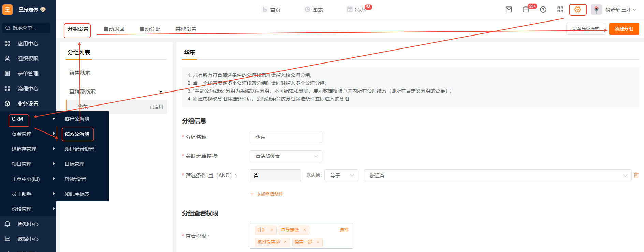This screenshot has width=644, height=252.
Task: Click the 待办 to-do icon in top nav
Action: [x=350, y=9]
